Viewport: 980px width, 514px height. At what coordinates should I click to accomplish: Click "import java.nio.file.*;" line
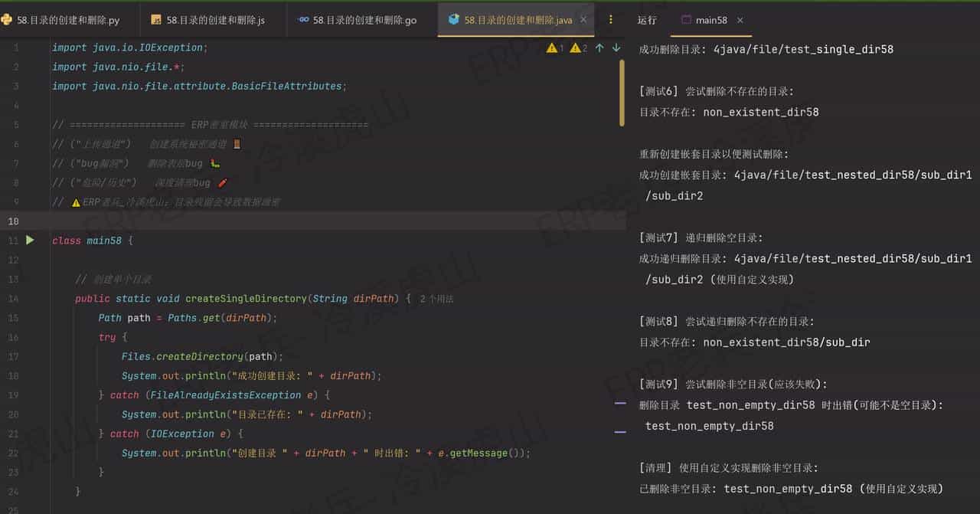tap(118, 67)
